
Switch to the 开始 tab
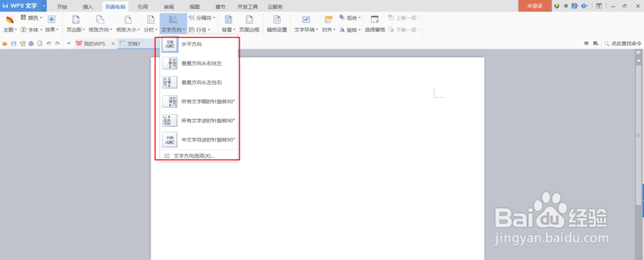(62, 6)
